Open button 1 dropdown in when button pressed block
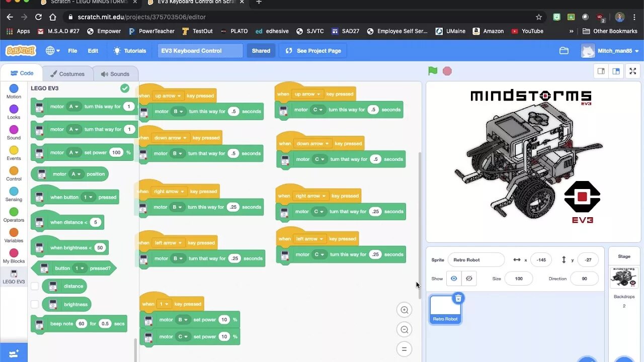Image resolution: width=644 pixels, height=362 pixels. pyautogui.click(x=88, y=197)
